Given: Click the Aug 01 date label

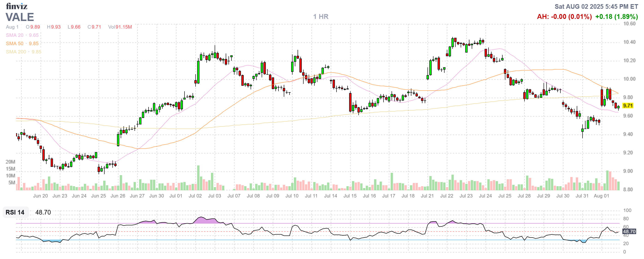Looking at the screenshot, I should 601,196.
